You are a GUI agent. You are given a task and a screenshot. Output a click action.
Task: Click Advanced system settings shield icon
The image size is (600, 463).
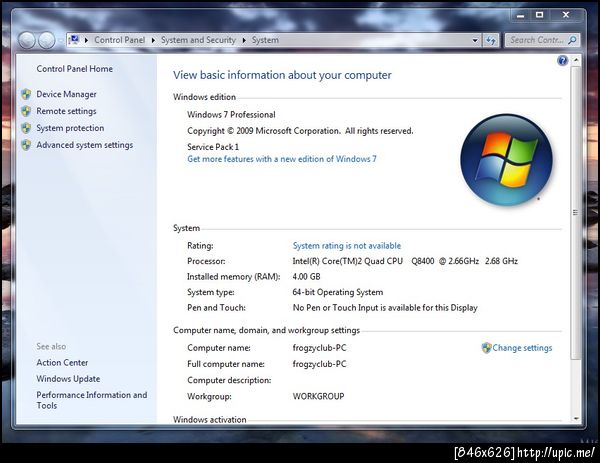pos(26,145)
